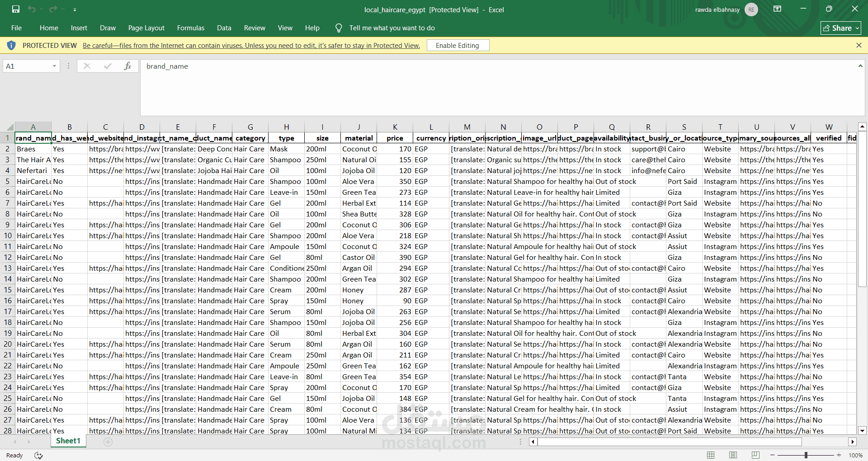Click the Ribbon Display Options icon
The height and width of the screenshot is (461, 868).
(x=777, y=9)
